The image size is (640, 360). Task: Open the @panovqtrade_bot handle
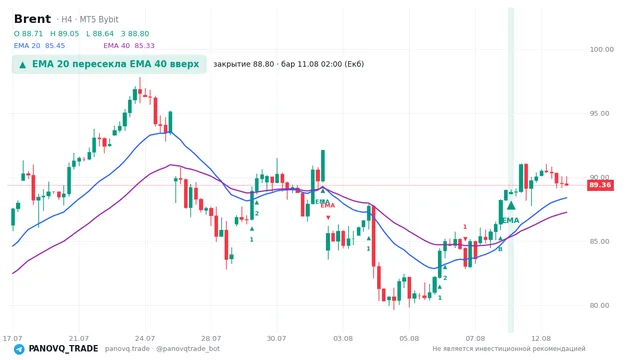pos(188,349)
